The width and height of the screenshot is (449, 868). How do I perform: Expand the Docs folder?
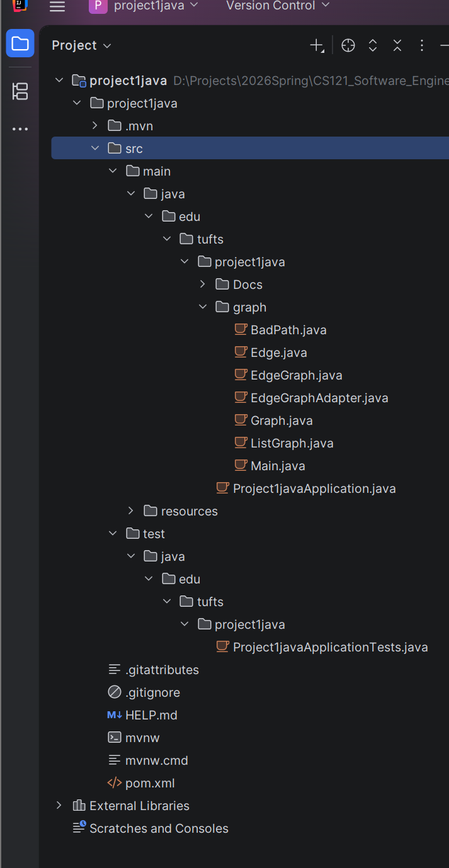pos(203,285)
